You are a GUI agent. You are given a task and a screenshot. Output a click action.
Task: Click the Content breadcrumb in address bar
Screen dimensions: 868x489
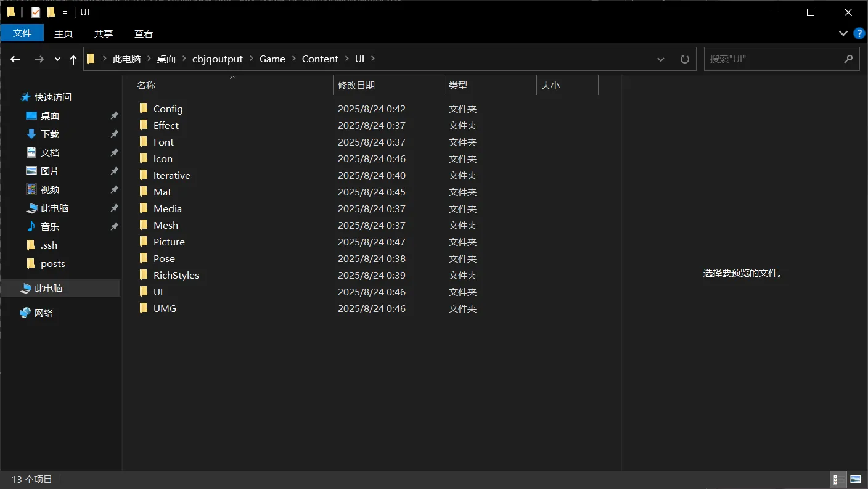[x=320, y=59]
